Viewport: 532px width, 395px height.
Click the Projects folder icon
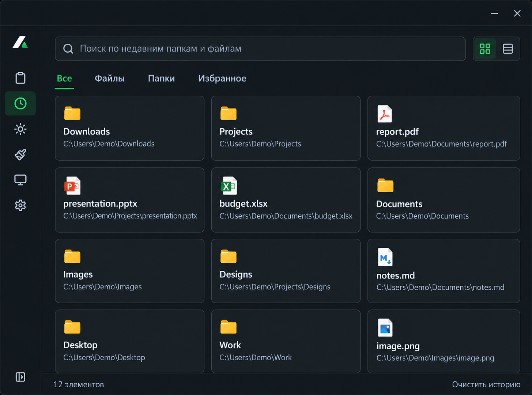pos(228,113)
